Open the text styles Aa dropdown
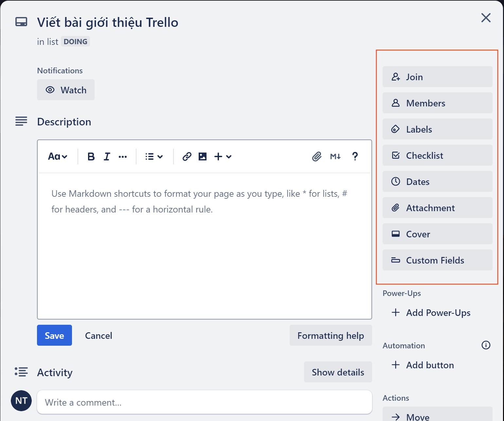 [58, 156]
